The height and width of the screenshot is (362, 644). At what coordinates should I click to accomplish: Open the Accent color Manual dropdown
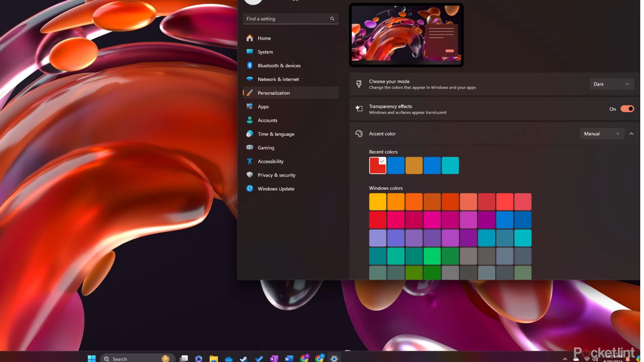(602, 133)
